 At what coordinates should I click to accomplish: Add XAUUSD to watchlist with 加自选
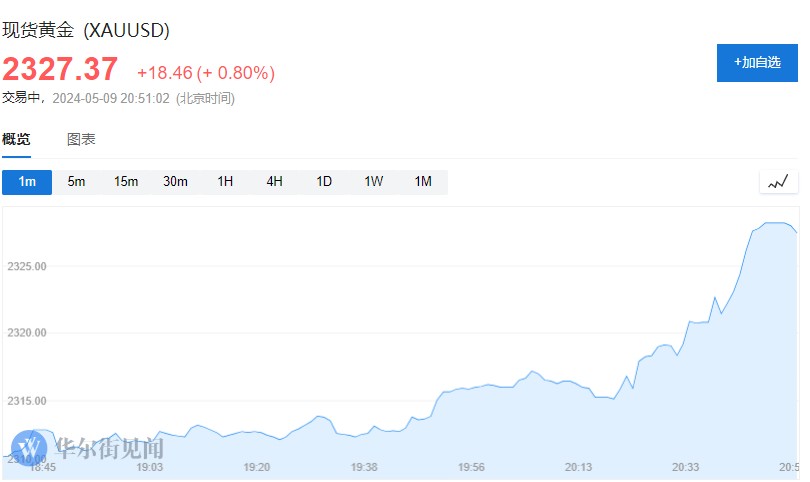[x=757, y=62]
